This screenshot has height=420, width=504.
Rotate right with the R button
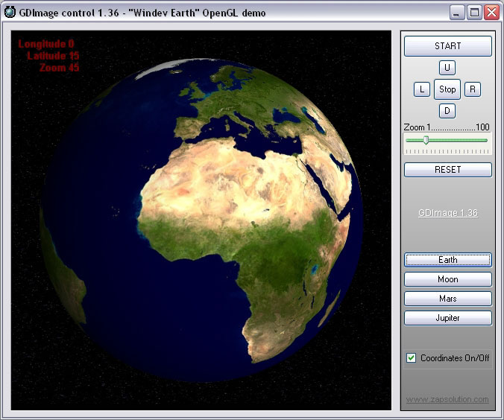click(473, 89)
